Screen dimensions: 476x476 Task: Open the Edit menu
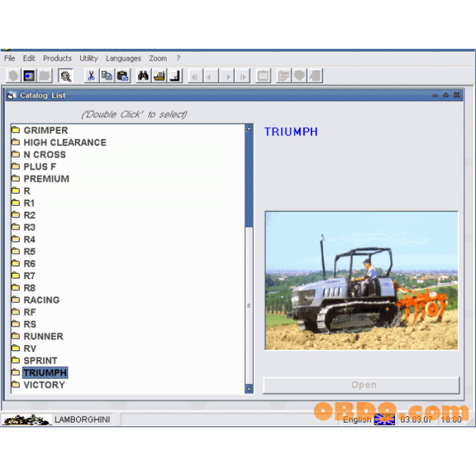pyautogui.click(x=29, y=58)
